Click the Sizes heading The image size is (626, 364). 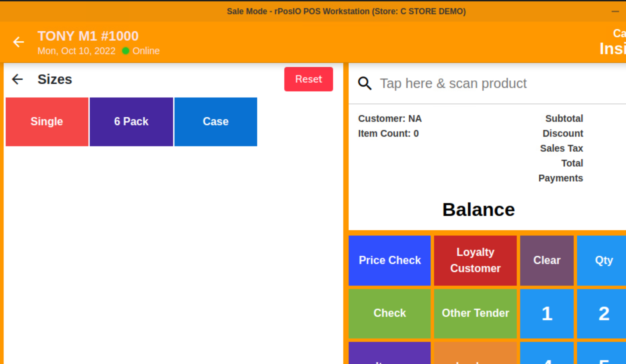[55, 79]
